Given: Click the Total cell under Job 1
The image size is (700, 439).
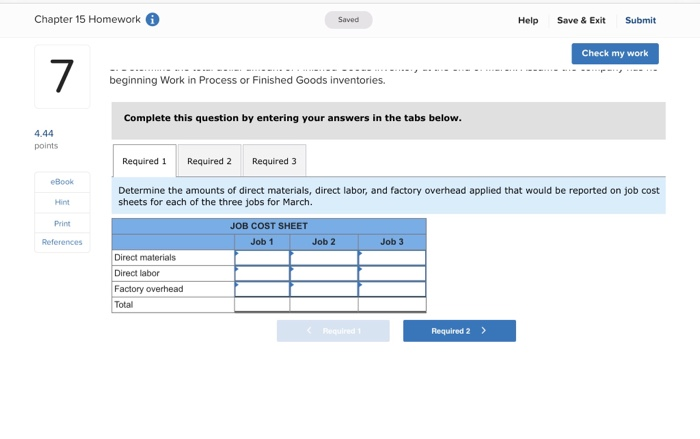Looking at the screenshot, I should pos(262,305).
